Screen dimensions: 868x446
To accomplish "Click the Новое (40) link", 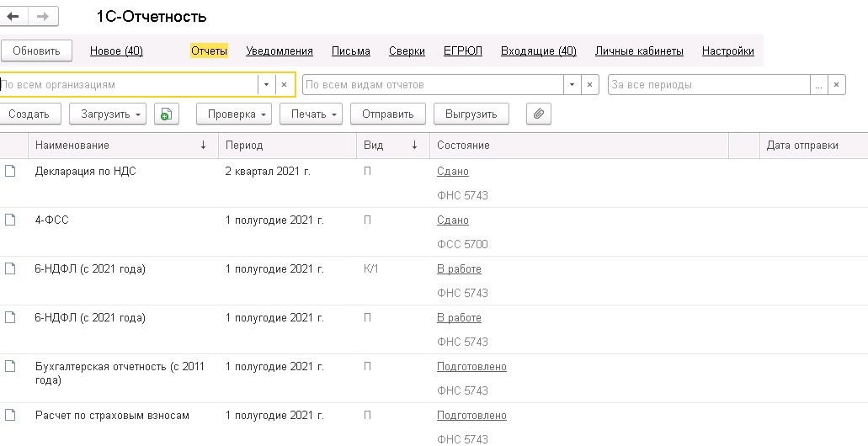I will tap(116, 50).
